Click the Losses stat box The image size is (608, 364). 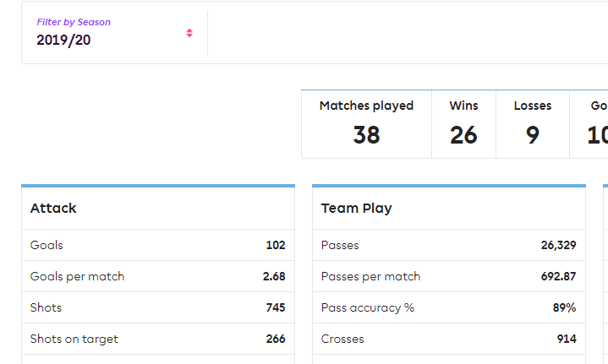pyautogui.click(x=533, y=124)
